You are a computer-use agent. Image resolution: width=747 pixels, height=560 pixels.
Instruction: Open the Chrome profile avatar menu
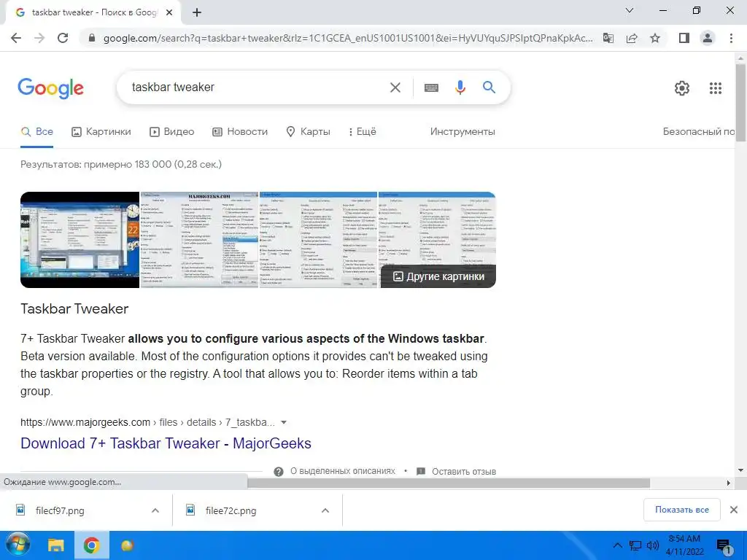pos(708,38)
